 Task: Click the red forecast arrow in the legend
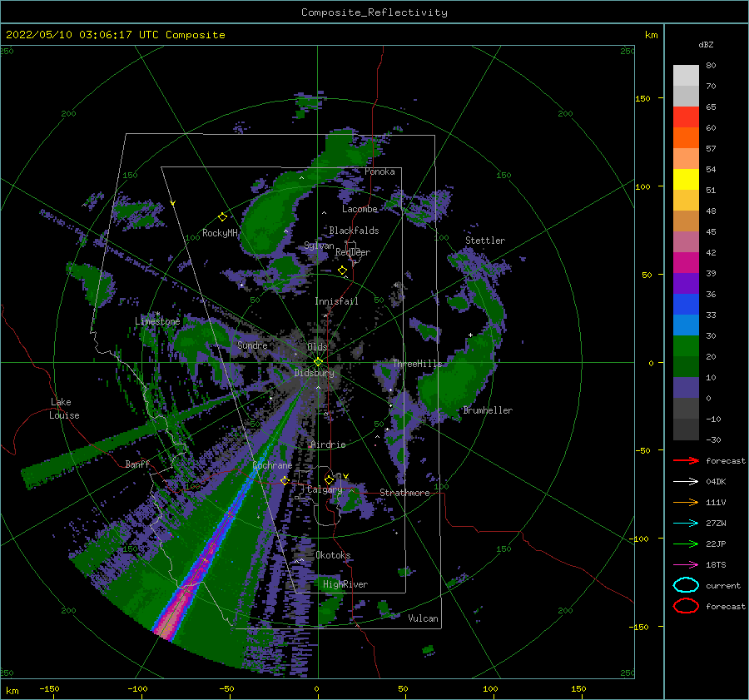686,460
